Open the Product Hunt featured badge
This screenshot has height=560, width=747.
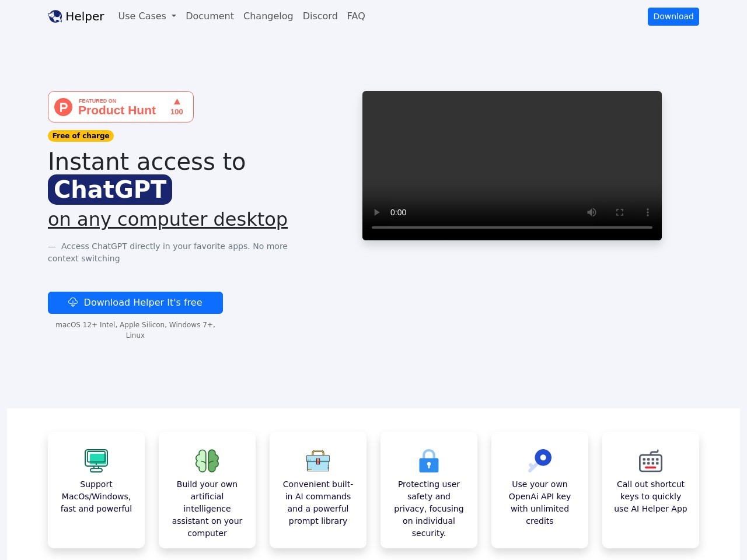coord(121,107)
